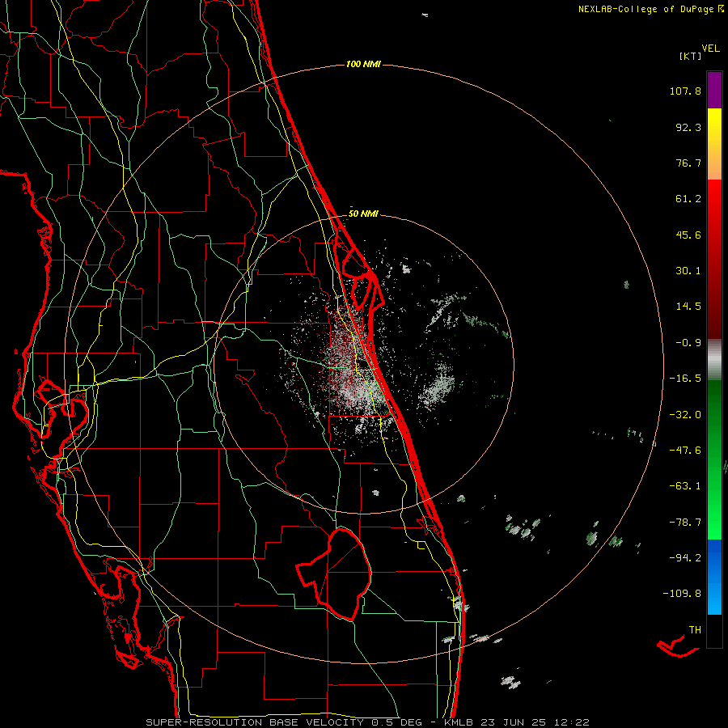Click the Lake Okeechobee outline on the map
The image size is (728, 728).
(334, 574)
